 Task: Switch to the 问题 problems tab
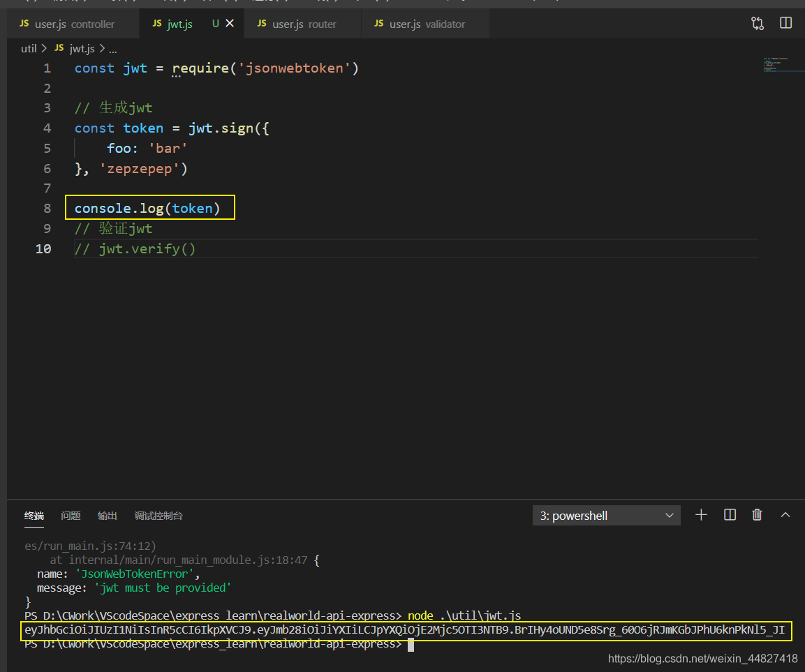[71, 516]
